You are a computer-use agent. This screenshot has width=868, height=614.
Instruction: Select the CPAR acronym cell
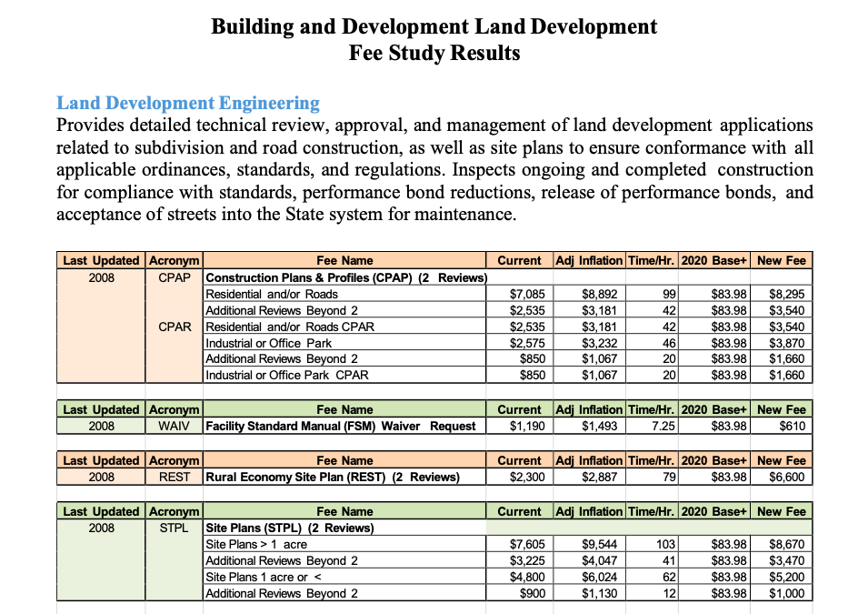(x=174, y=327)
